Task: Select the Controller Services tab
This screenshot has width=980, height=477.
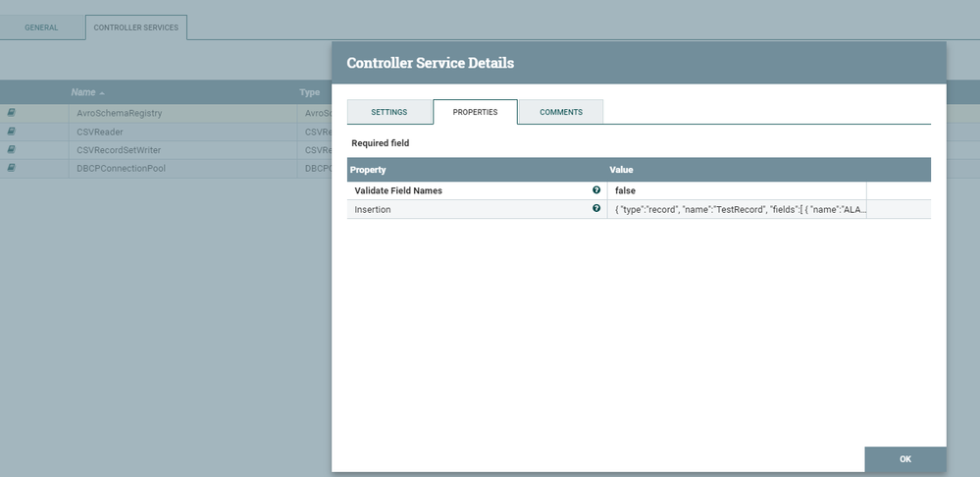Action: [135, 27]
